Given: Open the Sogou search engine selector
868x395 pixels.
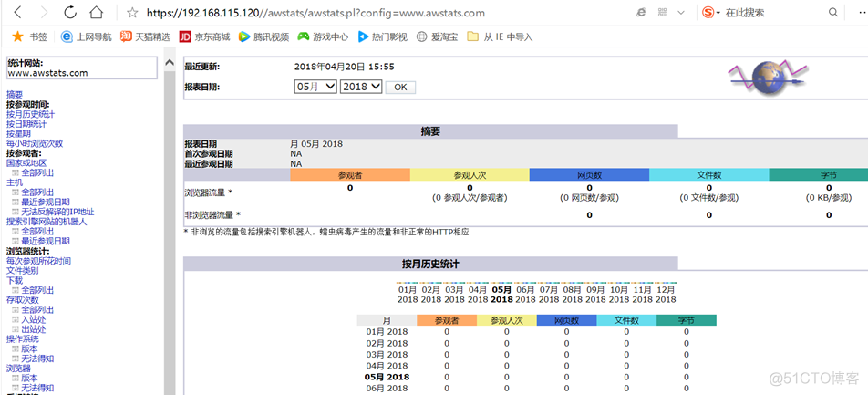Looking at the screenshot, I should point(711,12).
